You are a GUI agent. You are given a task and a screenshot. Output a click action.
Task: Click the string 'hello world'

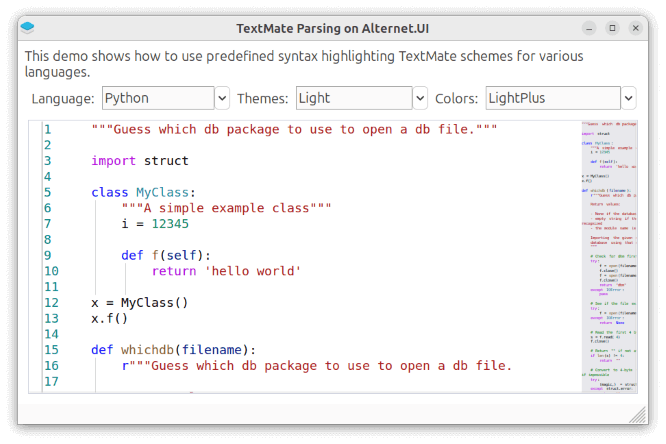tap(253, 271)
